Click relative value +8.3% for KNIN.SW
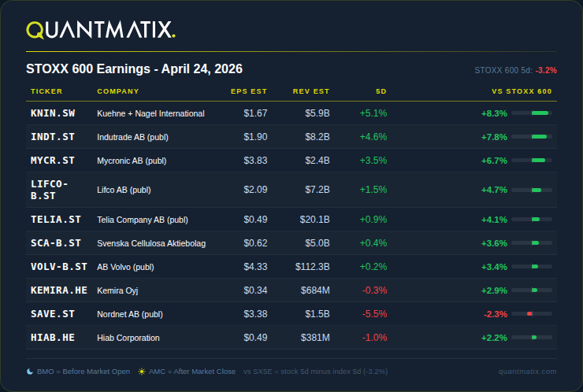Image resolution: width=583 pixels, height=392 pixels. pos(494,113)
